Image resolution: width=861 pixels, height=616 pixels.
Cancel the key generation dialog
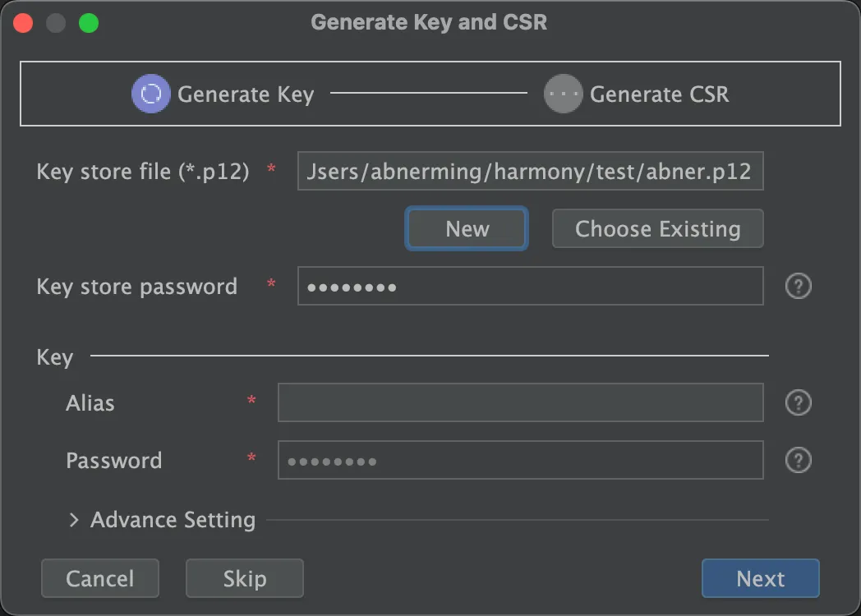tap(99, 578)
